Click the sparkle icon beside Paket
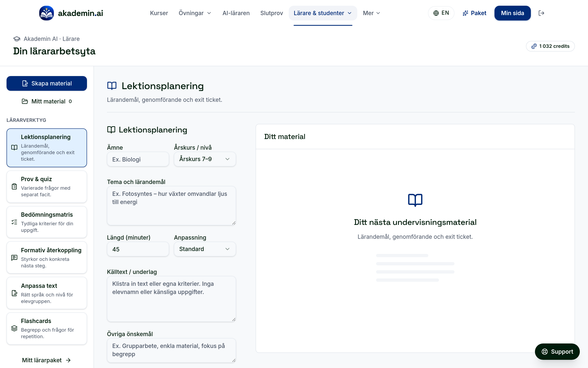Screen dimensions: 588x368 [465, 13]
